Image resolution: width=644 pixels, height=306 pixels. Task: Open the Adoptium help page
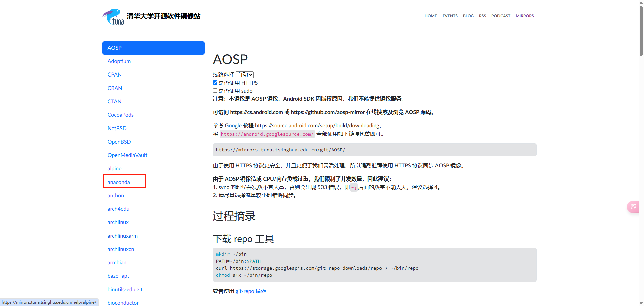tap(119, 61)
